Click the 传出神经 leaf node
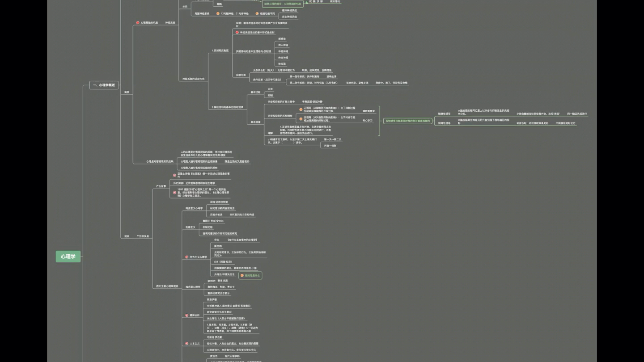Image resolution: width=644 pixels, height=362 pixels. [283, 58]
